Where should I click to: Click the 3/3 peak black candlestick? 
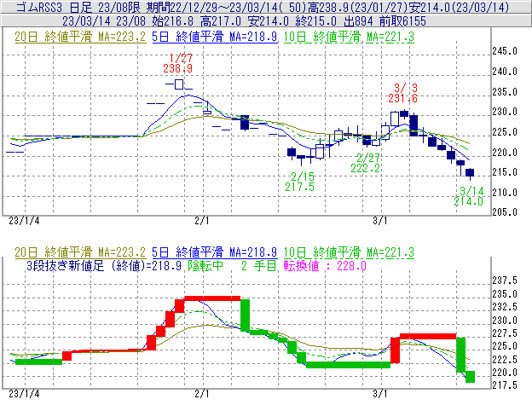pos(404,113)
